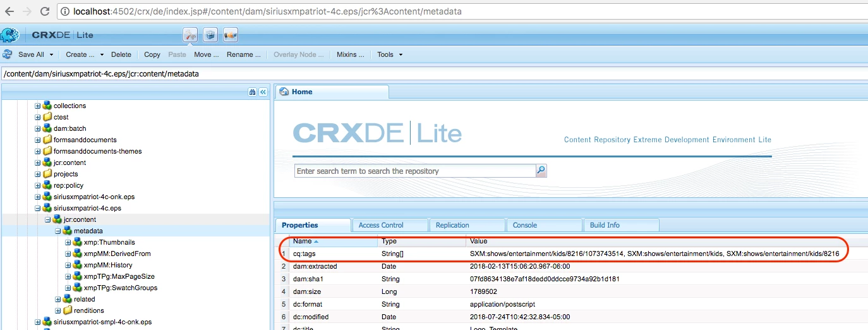Expand the formsanddocuments-themes folder
Image resolution: width=868 pixels, height=330 pixels.
(38, 151)
